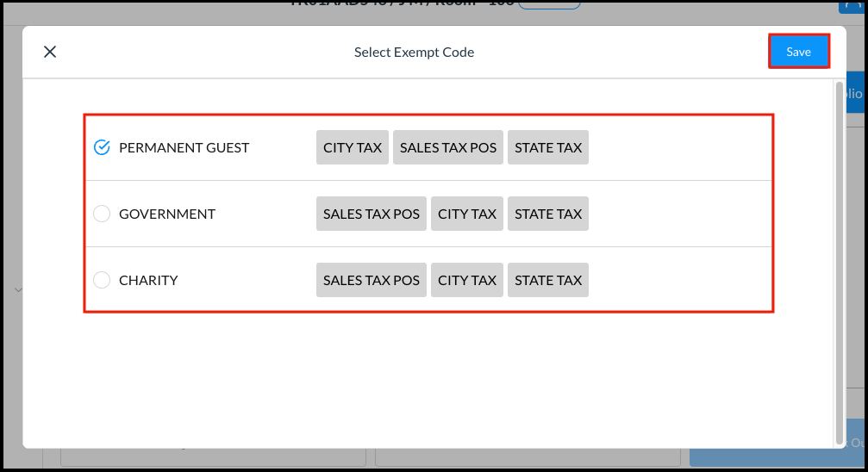The width and height of the screenshot is (868, 472).
Task: Click the PERMANENT GUEST label text
Action: (184, 147)
